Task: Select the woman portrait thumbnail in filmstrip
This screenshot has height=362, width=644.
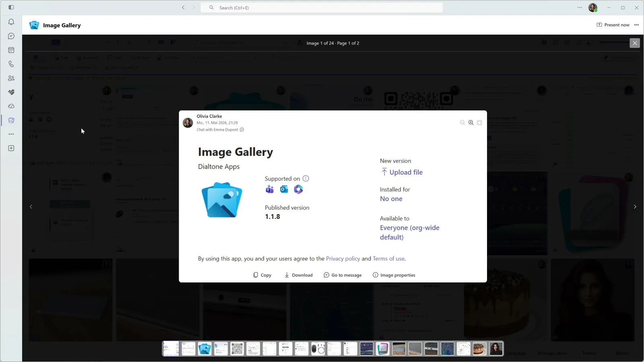Action: (x=496, y=349)
